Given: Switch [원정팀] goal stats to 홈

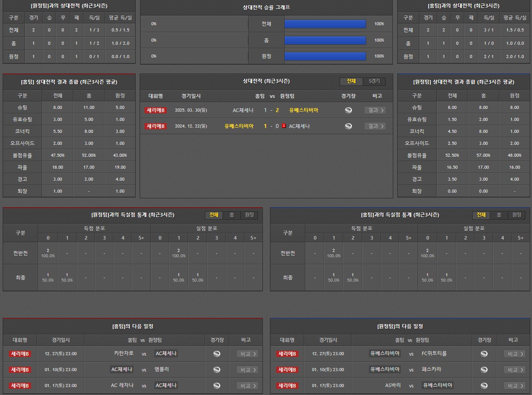Looking at the screenshot, I should pyautogui.click(x=231, y=215).
